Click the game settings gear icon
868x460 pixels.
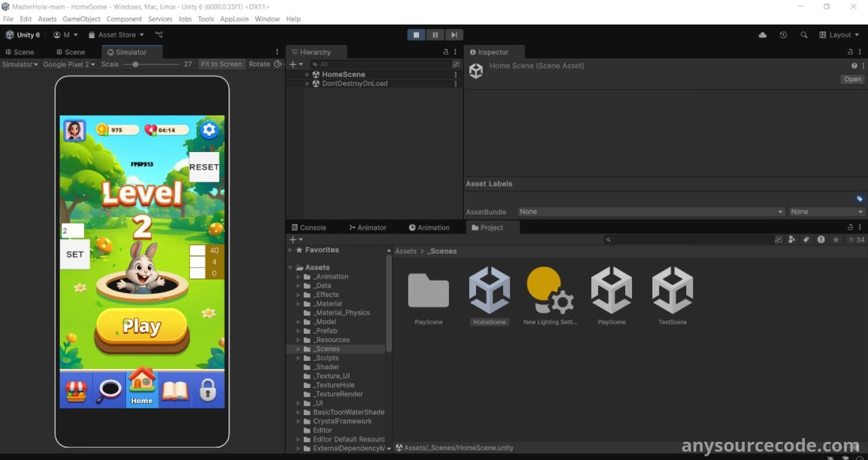[209, 130]
